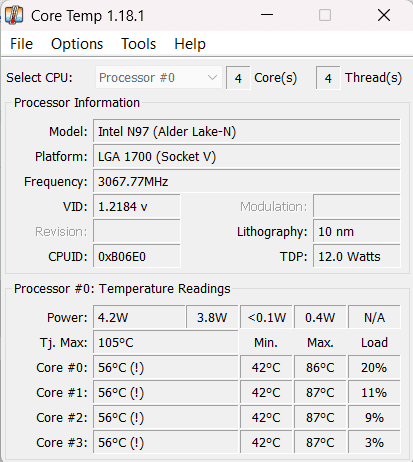This screenshot has width=413, height=462.
Task: Click the Tj. Max value 105°C
Action: (166, 342)
